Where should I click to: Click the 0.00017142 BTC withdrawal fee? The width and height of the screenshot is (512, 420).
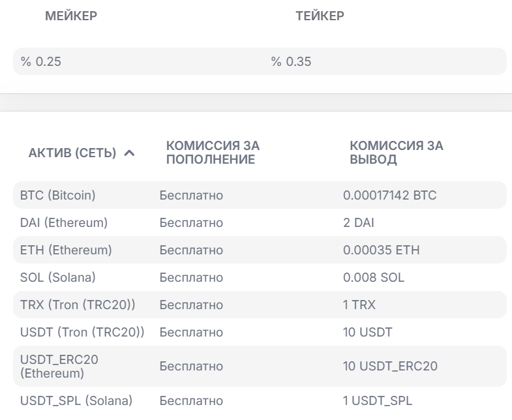389,195
